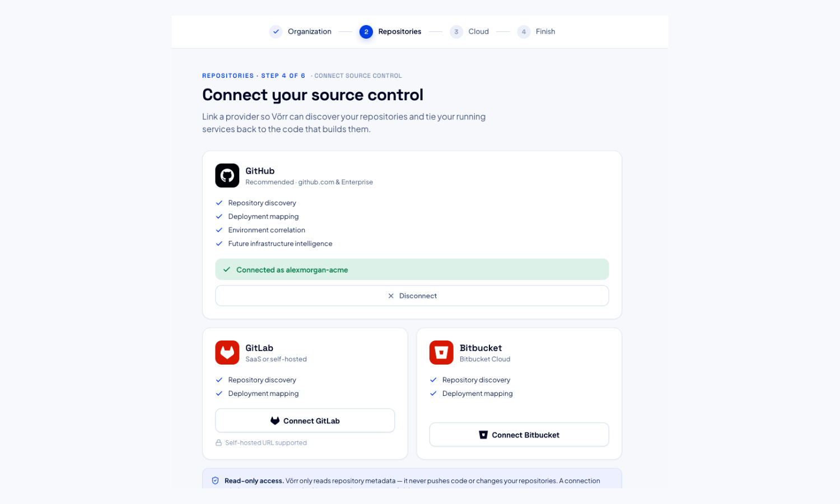Click Bitbucket's Deployment mapping checkmark

(433, 393)
